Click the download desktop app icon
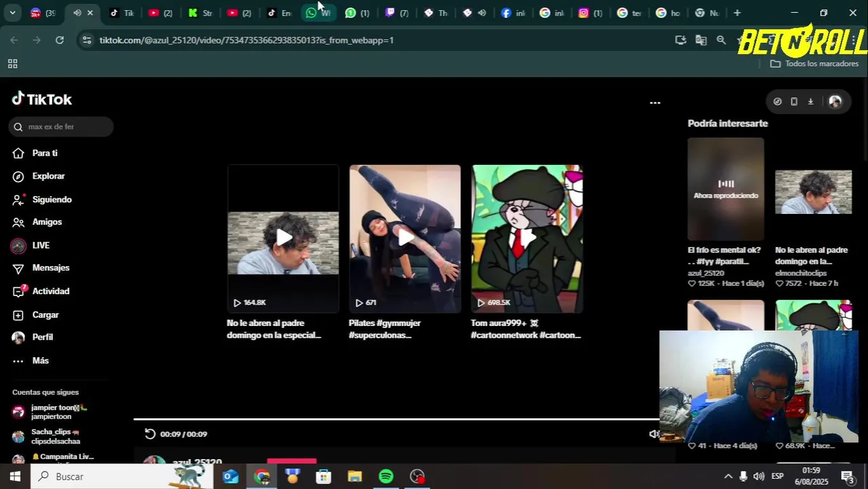Viewport: 868px width, 489px height. [x=810, y=101]
